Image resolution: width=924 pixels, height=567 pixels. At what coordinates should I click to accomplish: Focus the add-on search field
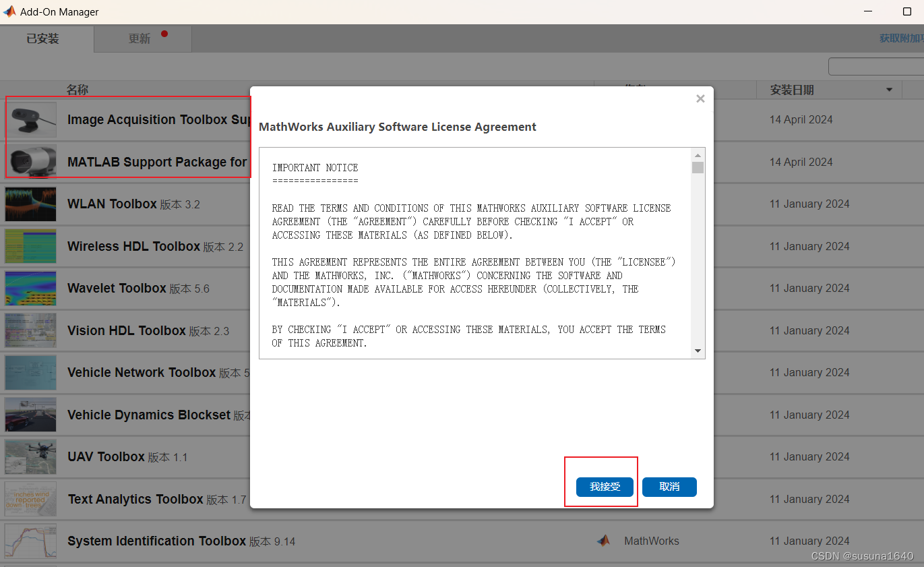pos(875,67)
